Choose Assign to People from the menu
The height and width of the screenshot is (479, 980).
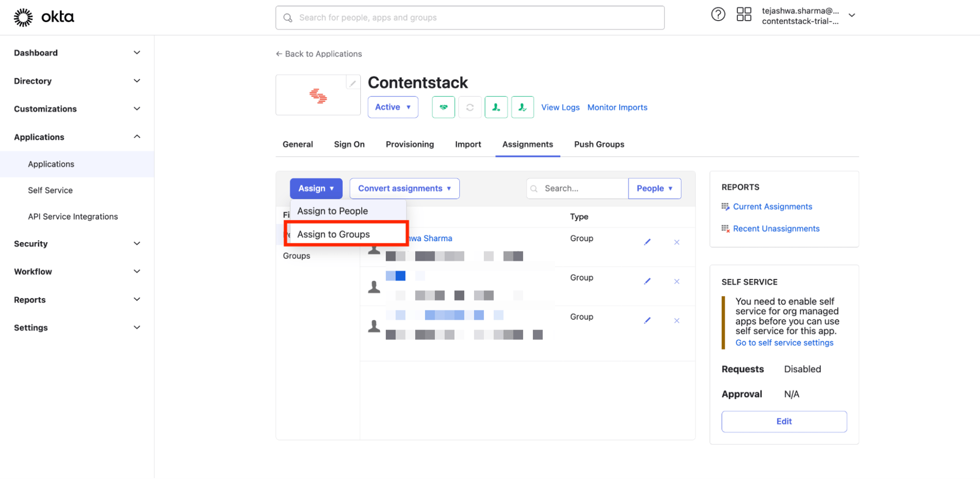click(x=348, y=211)
